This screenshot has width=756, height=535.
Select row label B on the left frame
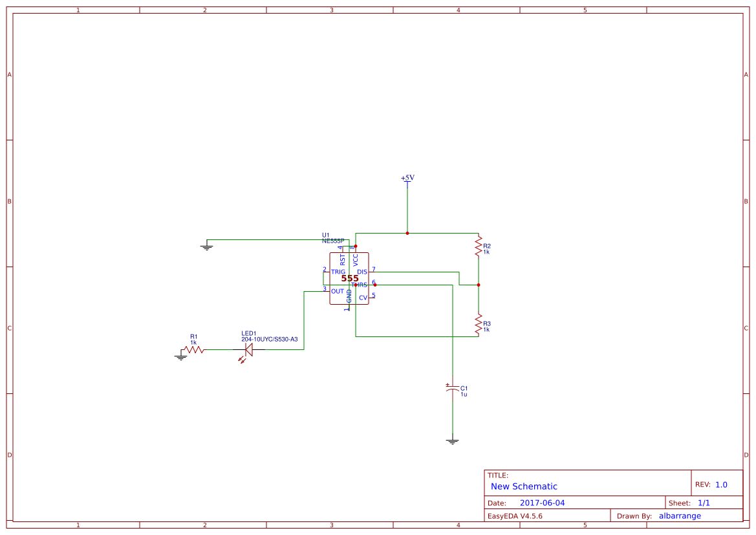[x=8, y=201]
